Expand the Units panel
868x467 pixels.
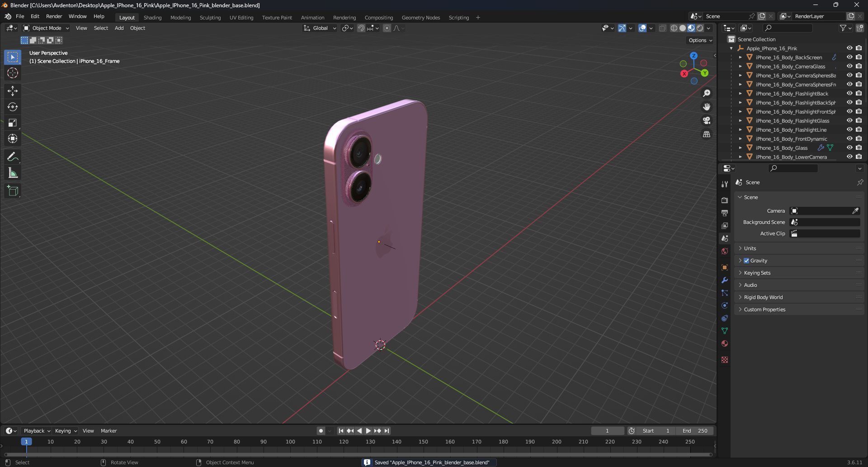[799, 248]
